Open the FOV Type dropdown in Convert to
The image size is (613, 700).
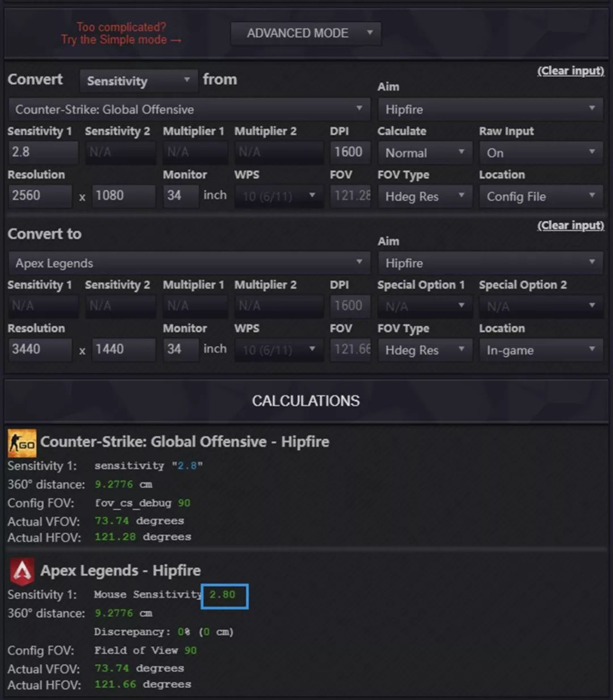pyautogui.click(x=425, y=350)
